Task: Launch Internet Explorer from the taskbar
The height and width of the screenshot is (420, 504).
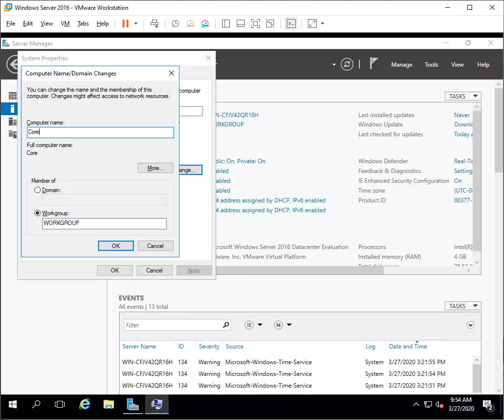Action: [84, 404]
